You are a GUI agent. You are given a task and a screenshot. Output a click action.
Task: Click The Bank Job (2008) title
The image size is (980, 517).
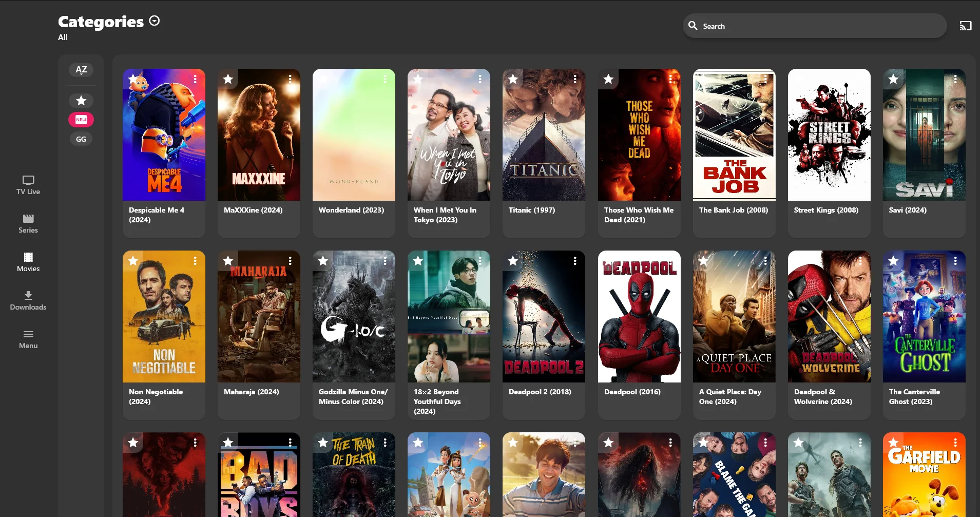(x=734, y=210)
